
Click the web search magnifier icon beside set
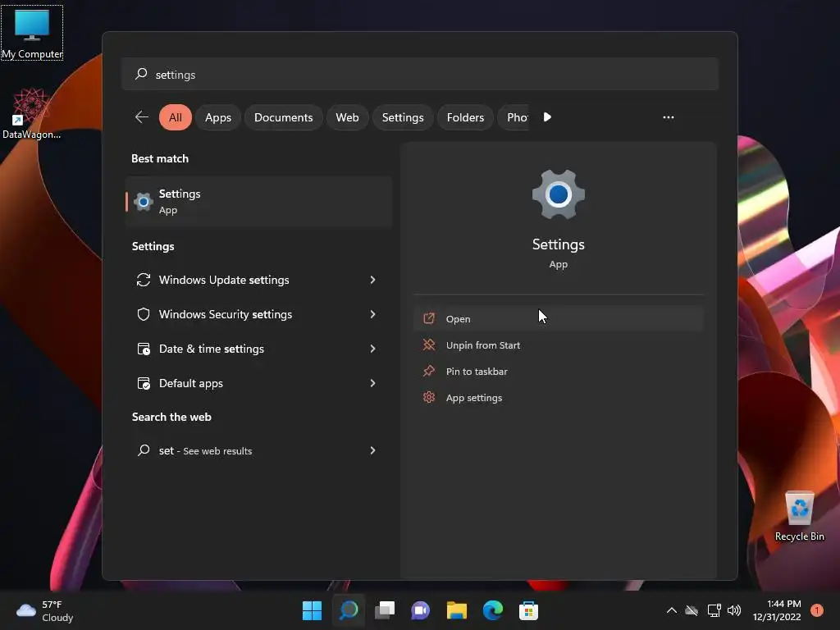pyautogui.click(x=144, y=450)
